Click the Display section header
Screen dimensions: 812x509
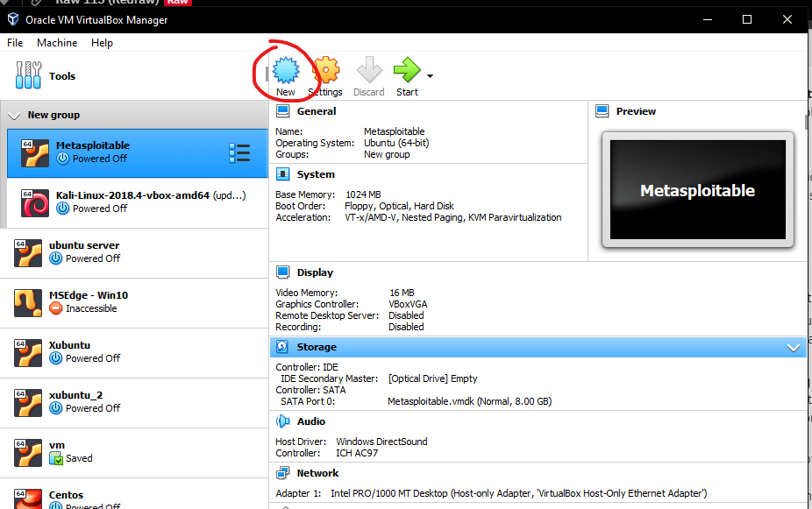click(315, 272)
